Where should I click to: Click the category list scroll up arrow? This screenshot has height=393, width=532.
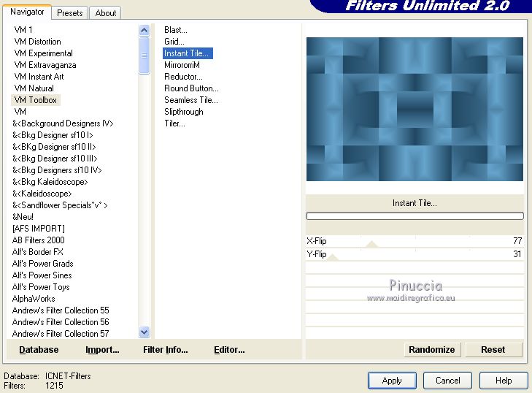(x=144, y=31)
